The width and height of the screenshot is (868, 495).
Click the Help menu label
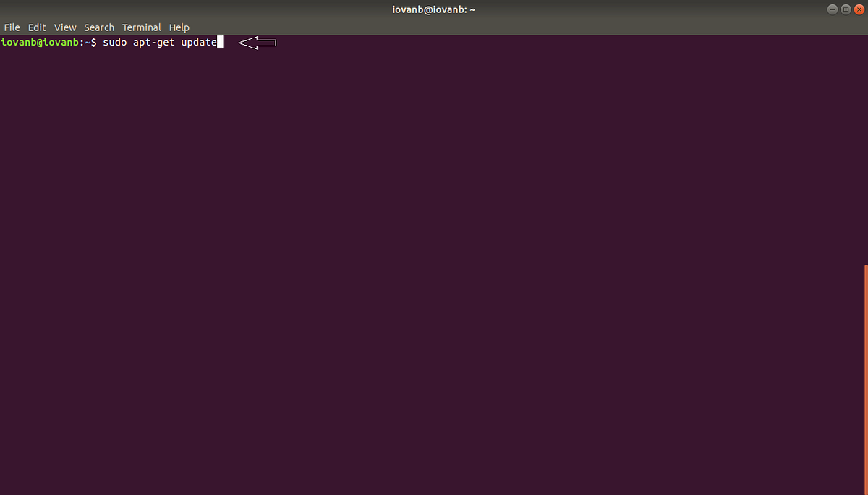(179, 27)
